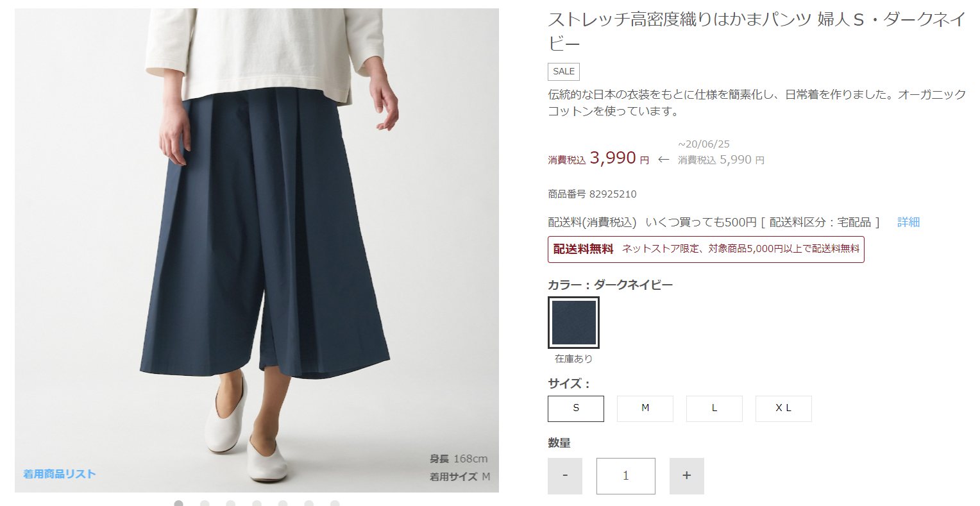
Task: Open the 着用商品リスト link on photo
Action: click(x=60, y=474)
